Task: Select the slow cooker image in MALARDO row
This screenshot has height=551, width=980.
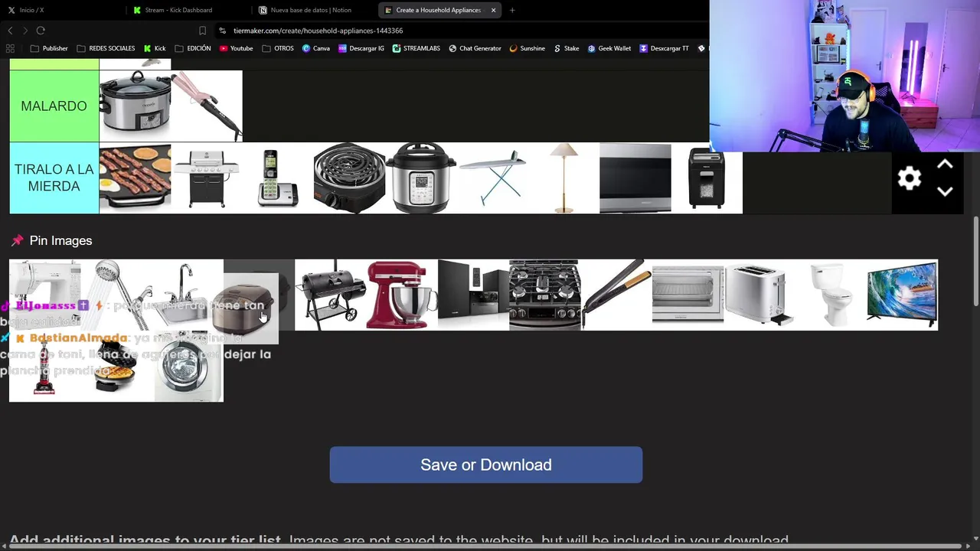Action: [135, 106]
